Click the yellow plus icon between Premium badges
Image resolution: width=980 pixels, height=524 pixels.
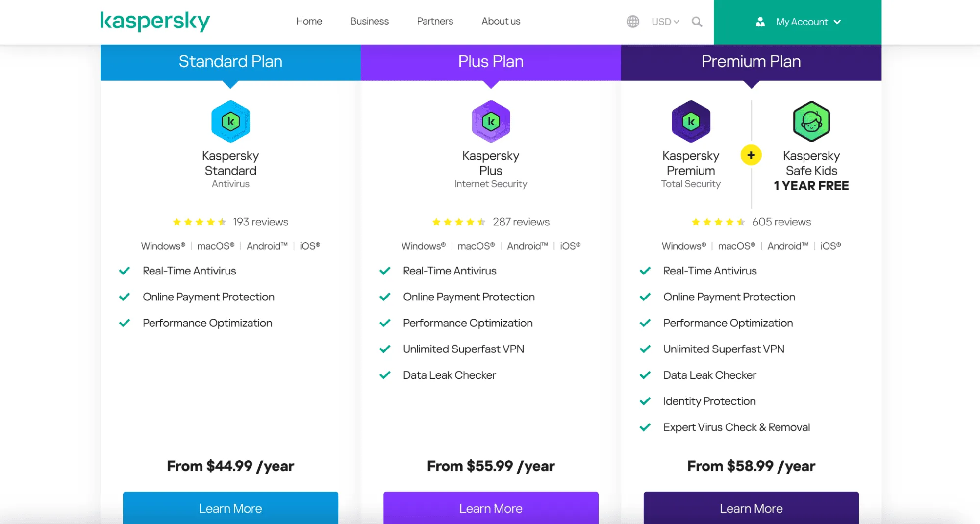751,155
